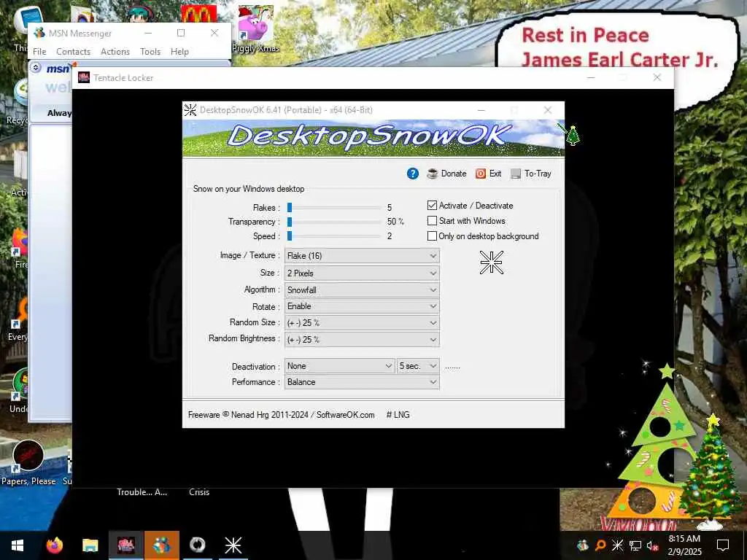Viewport: 747px width, 560px height.
Task: Open the Random Size dropdown
Action: [362, 323]
